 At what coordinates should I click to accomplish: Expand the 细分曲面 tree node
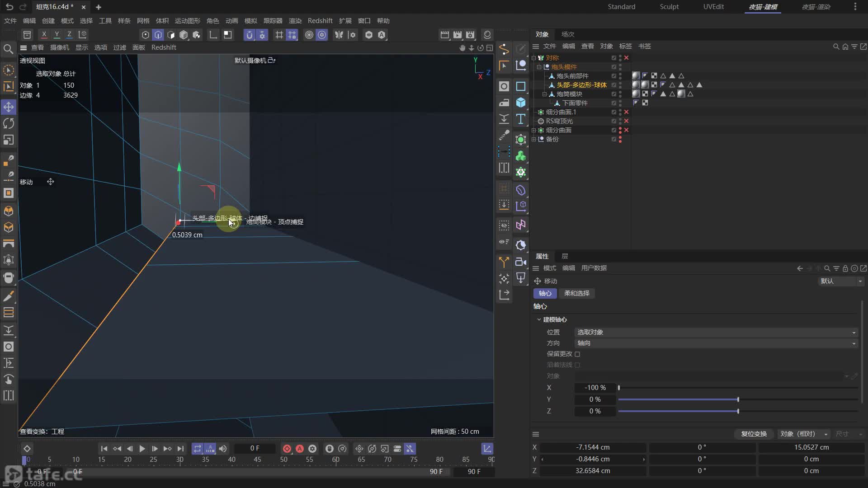(x=533, y=130)
